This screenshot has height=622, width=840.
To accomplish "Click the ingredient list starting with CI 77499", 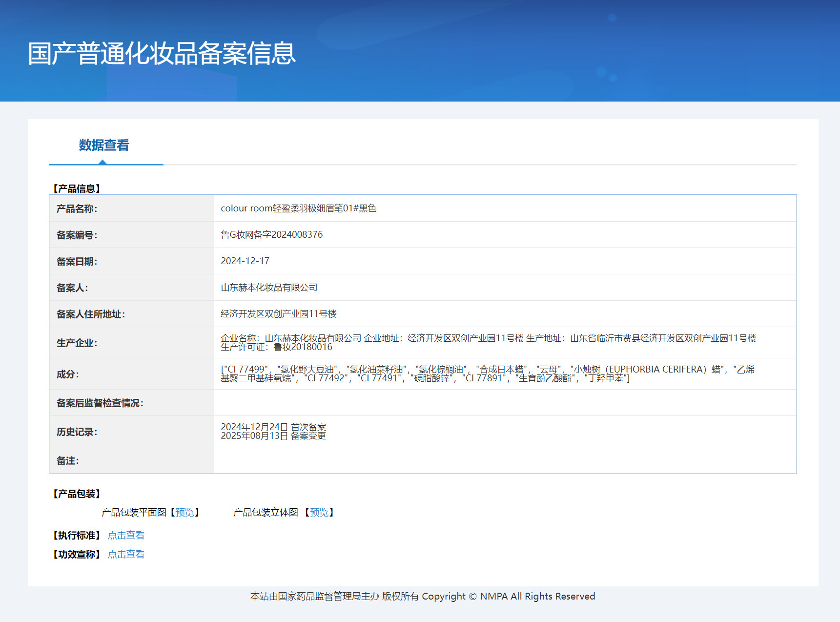I will 488,373.
